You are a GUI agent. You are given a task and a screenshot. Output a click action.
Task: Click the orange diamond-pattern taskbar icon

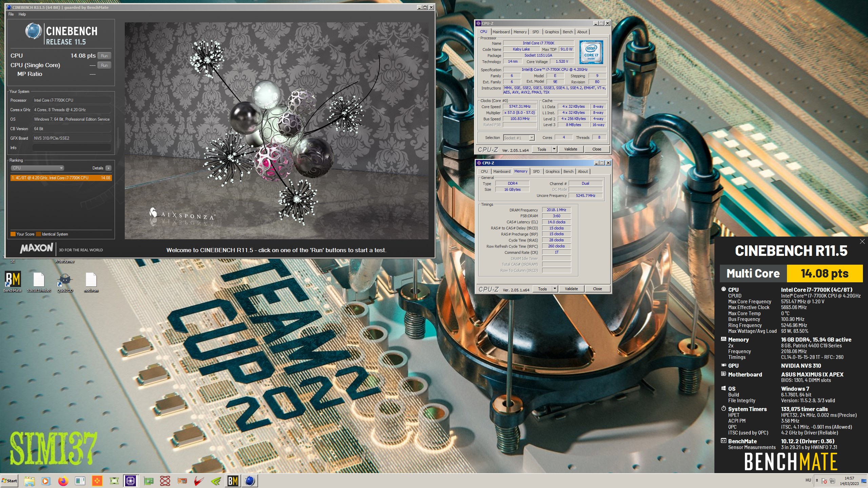(x=97, y=481)
